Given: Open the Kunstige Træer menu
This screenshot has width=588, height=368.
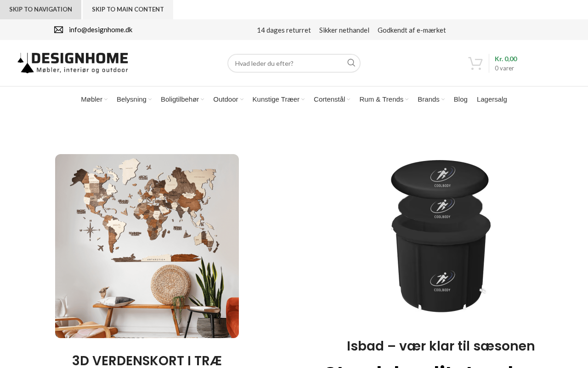Looking at the screenshot, I should 278,99.
